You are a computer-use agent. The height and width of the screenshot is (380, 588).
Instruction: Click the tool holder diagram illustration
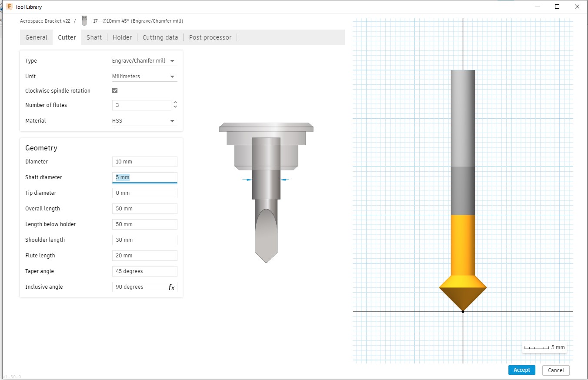266,193
